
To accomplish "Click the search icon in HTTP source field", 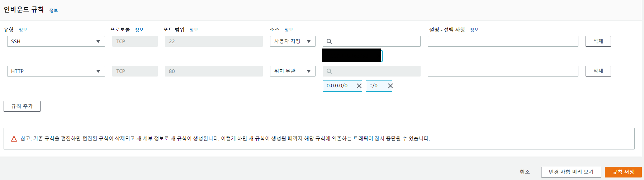I will (x=329, y=71).
